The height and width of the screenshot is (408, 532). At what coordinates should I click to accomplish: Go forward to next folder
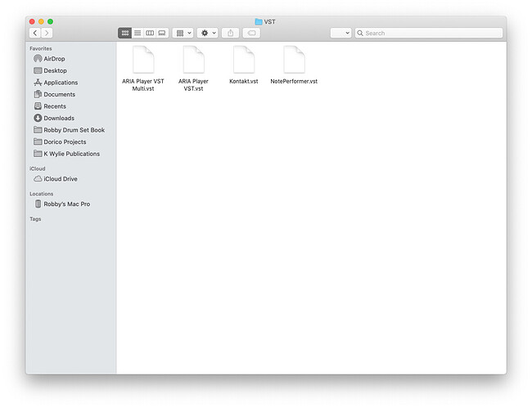47,33
